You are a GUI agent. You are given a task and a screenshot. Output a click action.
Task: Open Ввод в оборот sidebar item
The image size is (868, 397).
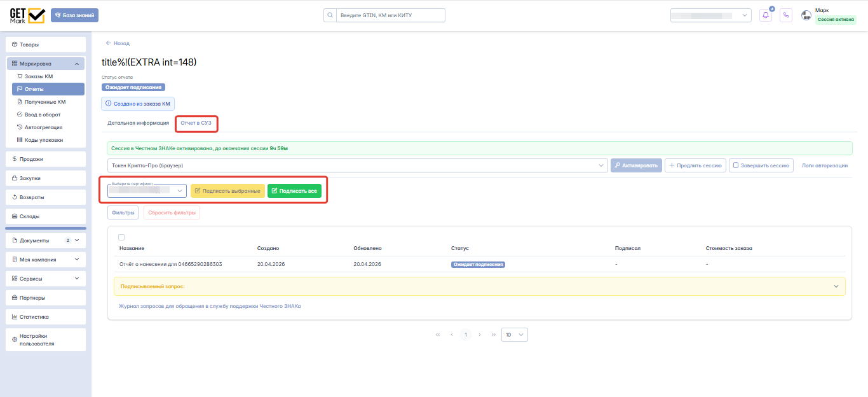click(x=48, y=115)
